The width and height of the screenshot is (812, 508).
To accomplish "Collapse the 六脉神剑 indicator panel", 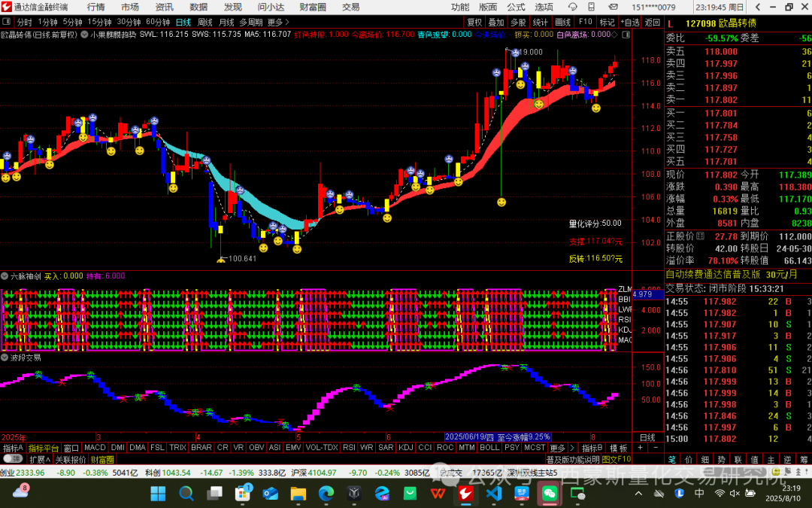I will [5, 276].
